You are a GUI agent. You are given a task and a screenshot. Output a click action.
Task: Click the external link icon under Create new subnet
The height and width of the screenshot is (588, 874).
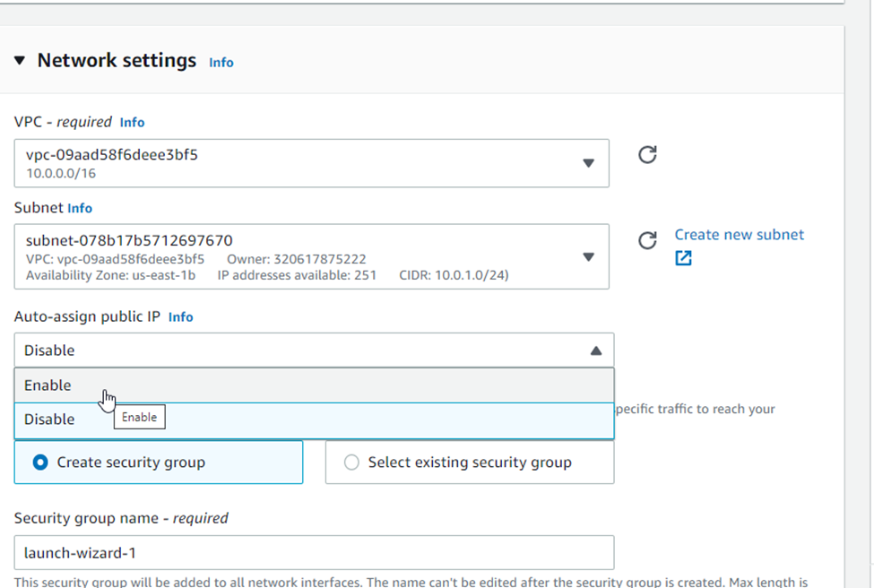[x=683, y=258]
